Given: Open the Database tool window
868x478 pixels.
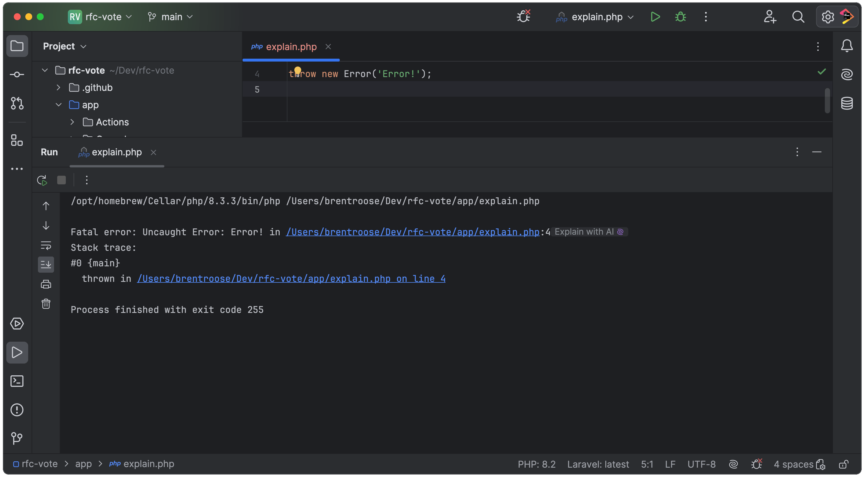Looking at the screenshot, I should [x=847, y=103].
